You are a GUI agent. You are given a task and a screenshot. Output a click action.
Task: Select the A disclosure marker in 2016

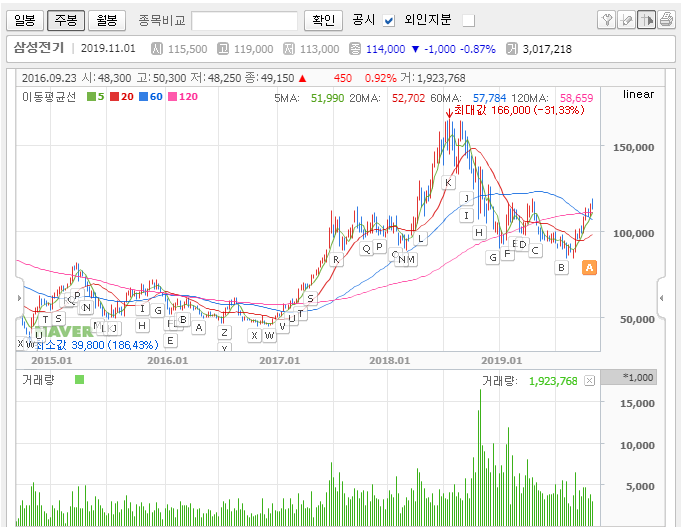199,327
